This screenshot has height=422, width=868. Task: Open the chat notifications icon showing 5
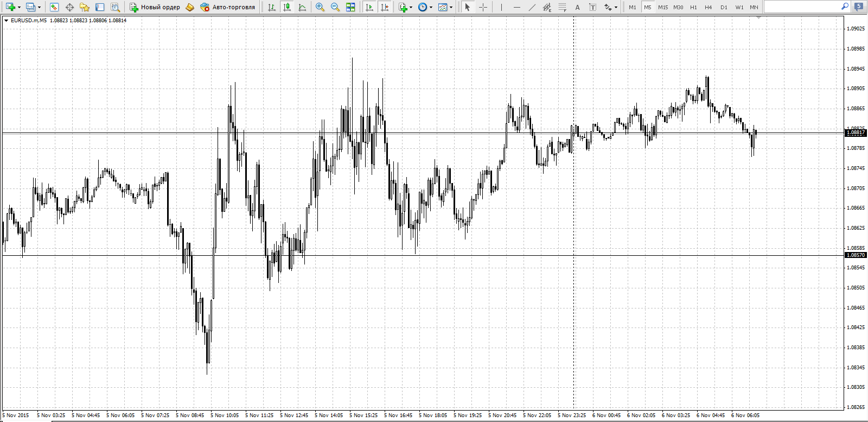859,7
